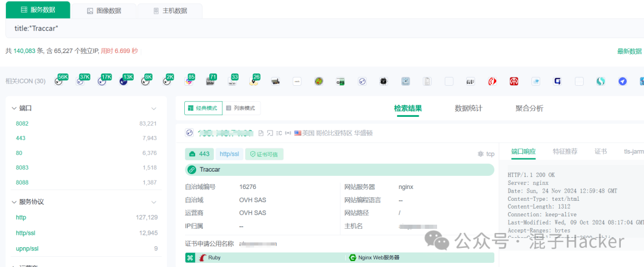Filter by upnp/ssl protocol

point(27,249)
